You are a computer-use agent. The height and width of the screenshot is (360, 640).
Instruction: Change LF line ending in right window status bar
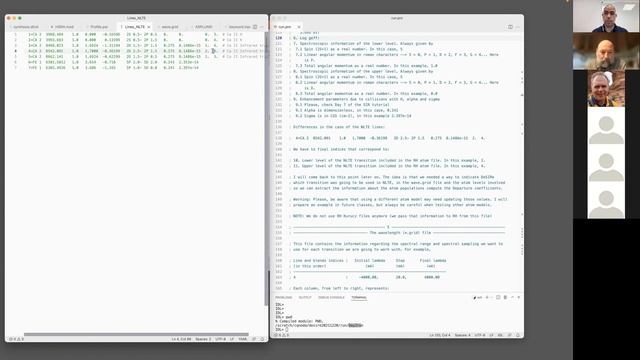(491, 335)
